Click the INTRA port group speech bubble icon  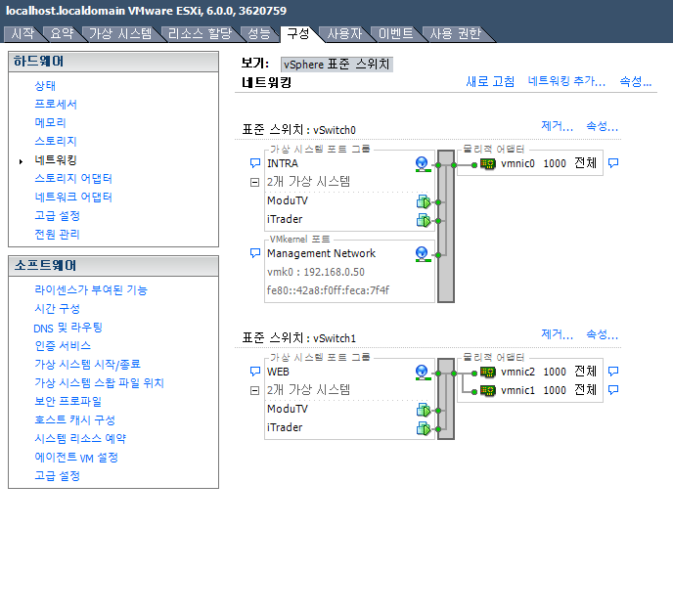(x=255, y=163)
